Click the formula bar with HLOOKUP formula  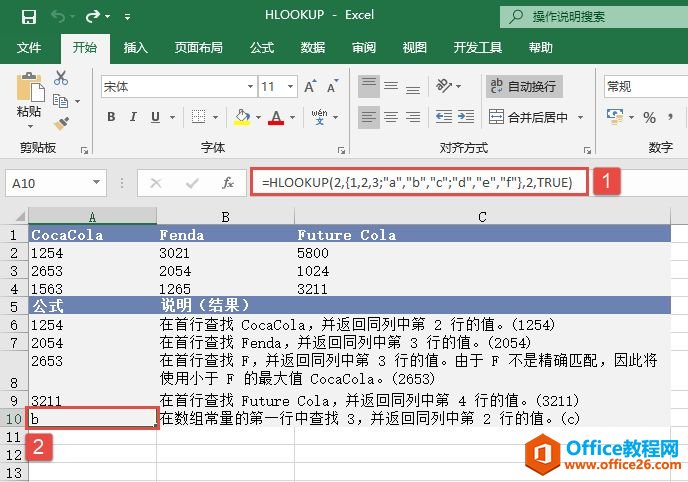419,182
